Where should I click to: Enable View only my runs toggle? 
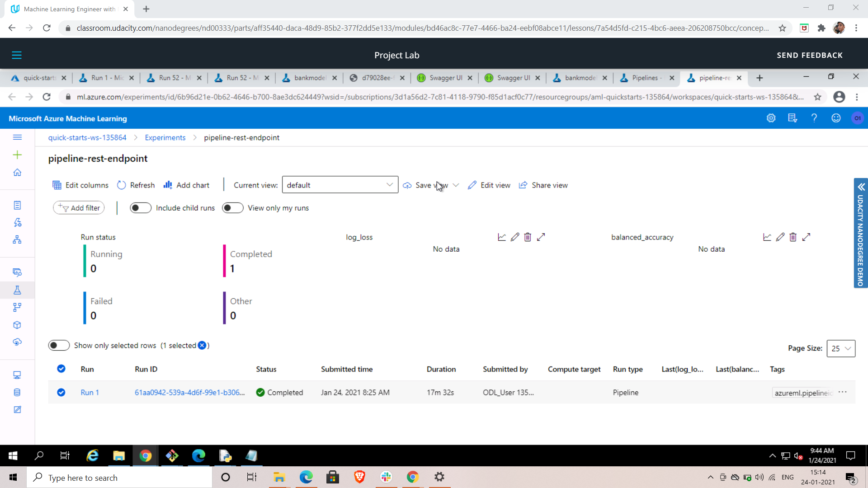[233, 208]
